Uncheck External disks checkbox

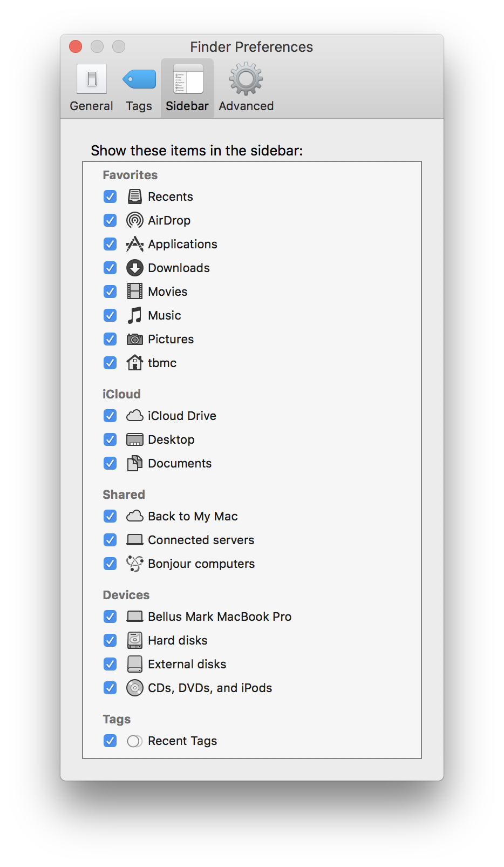[110, 664]
